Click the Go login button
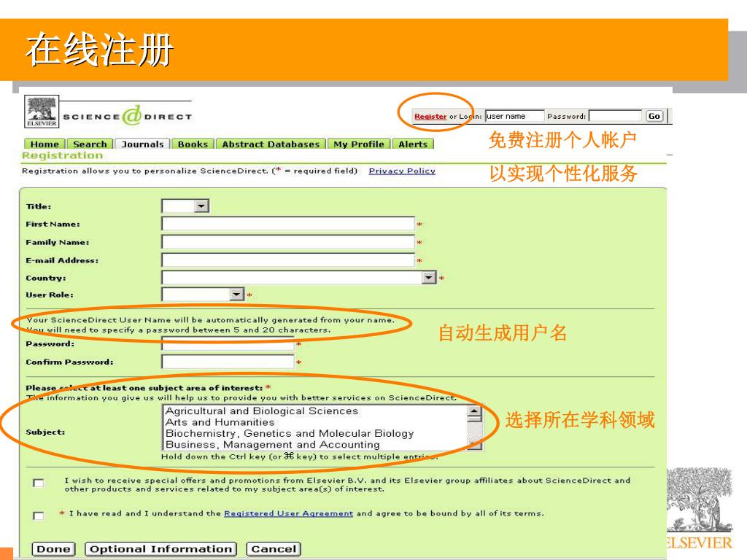This screenshot has width=747, height=560. [654, 116]
